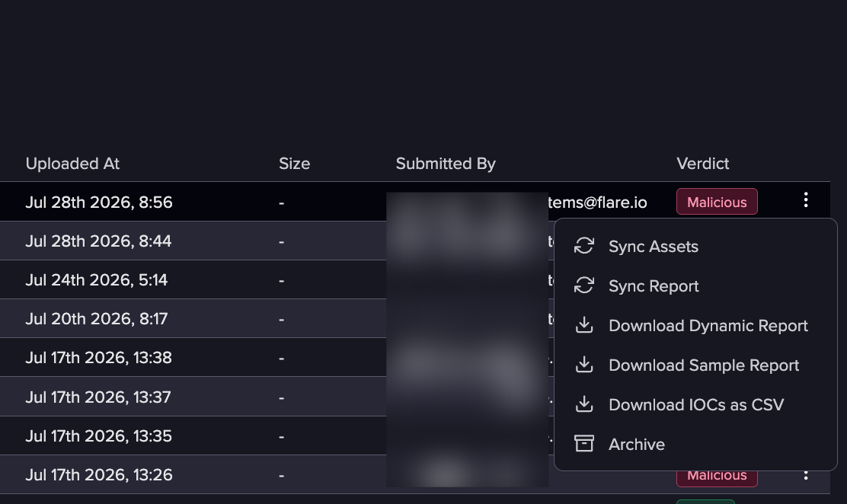Click the Archive box icon
Screen dimensions: 847x504
(584, 444)
